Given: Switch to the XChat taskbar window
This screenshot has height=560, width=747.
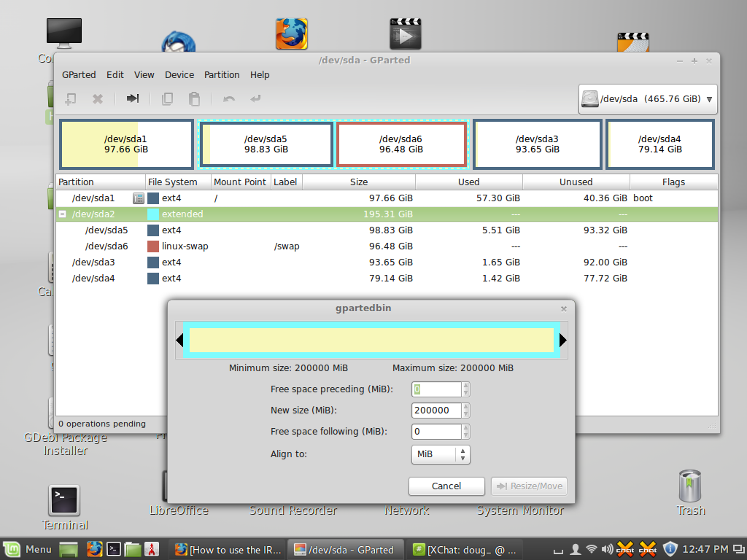Looking at the screenshot, I should (x=465, y=550).
